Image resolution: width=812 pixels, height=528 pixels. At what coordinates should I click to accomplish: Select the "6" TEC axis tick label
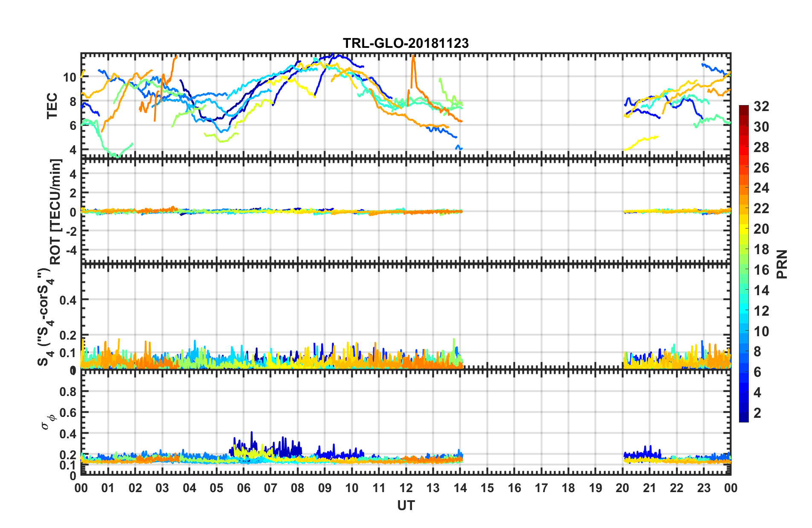73,126
